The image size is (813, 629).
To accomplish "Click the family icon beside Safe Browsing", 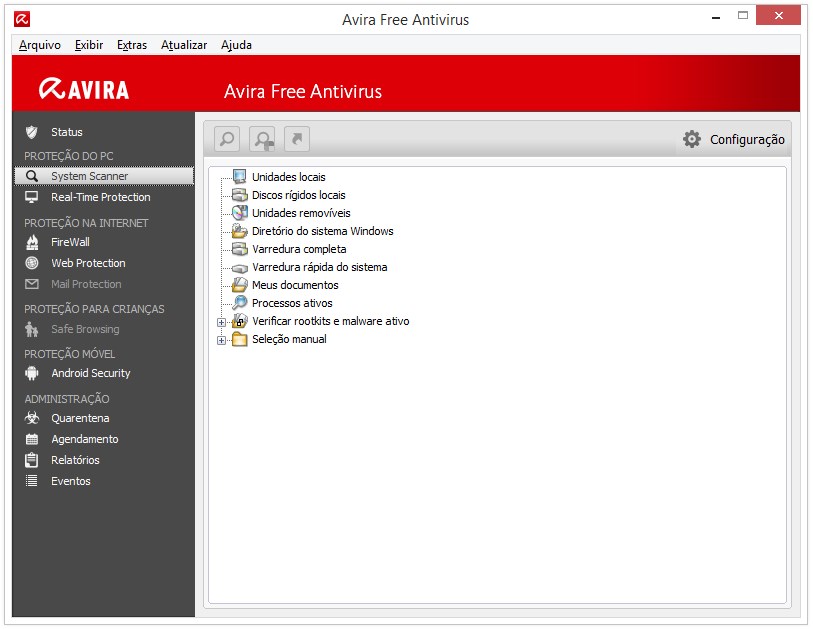I will pyautogui.click(x=32, y=329).
